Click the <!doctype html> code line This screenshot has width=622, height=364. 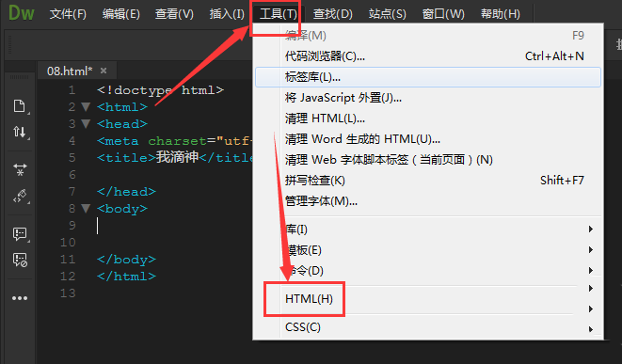pyautogui.click(x=160, y=90)
